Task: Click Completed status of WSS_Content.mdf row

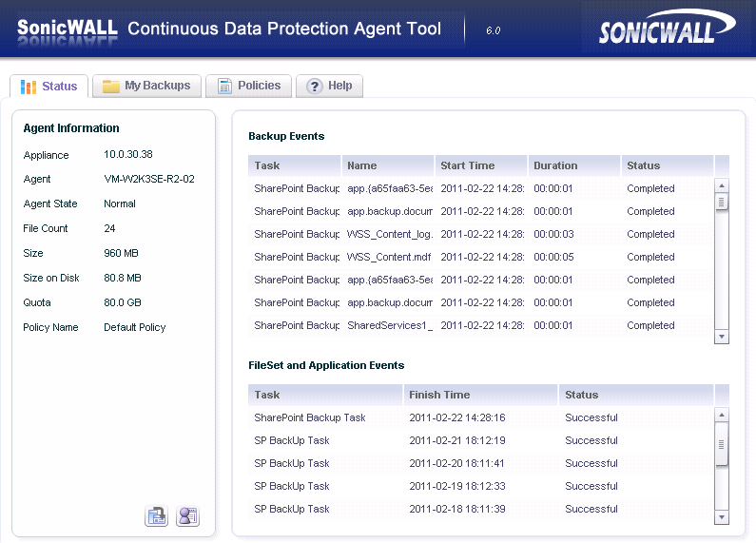Action: click(650, 257)
